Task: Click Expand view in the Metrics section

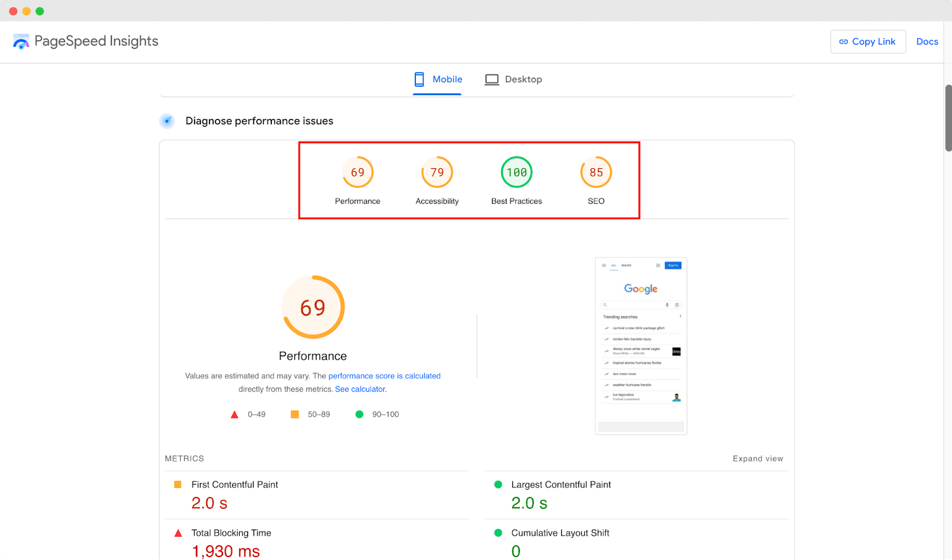Action: [x=758, y=458]
